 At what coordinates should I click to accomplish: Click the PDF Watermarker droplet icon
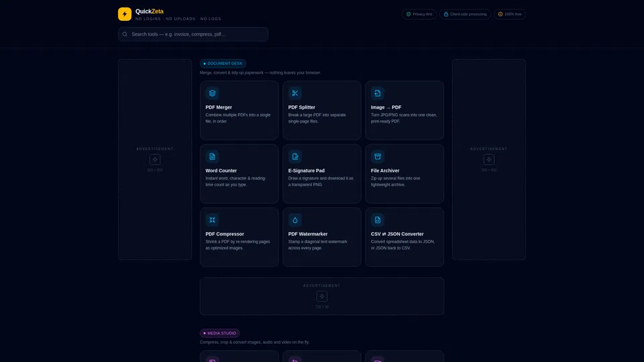[x=295, y=220]
